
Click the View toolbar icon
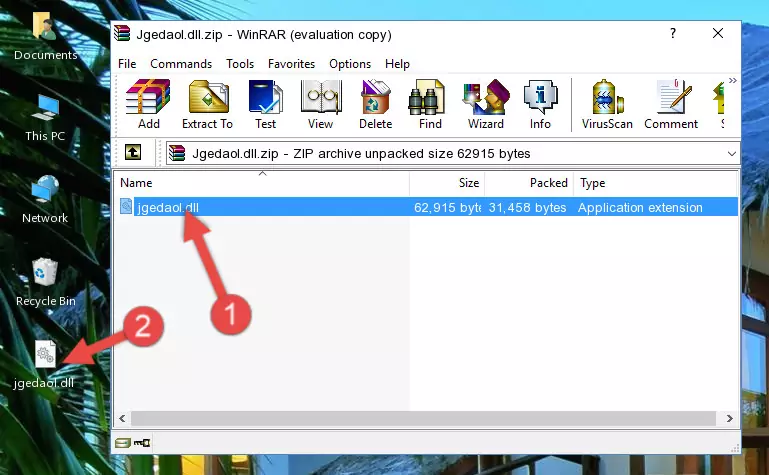321,104
